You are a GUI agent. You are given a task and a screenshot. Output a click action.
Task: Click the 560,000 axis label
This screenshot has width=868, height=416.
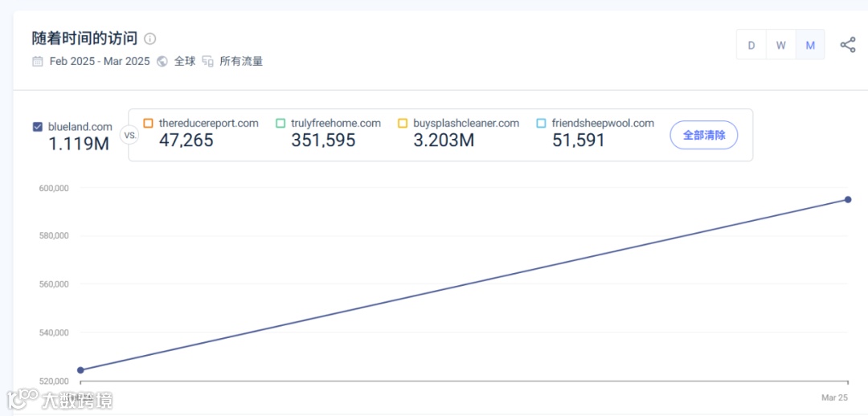(x=53, y=284)
